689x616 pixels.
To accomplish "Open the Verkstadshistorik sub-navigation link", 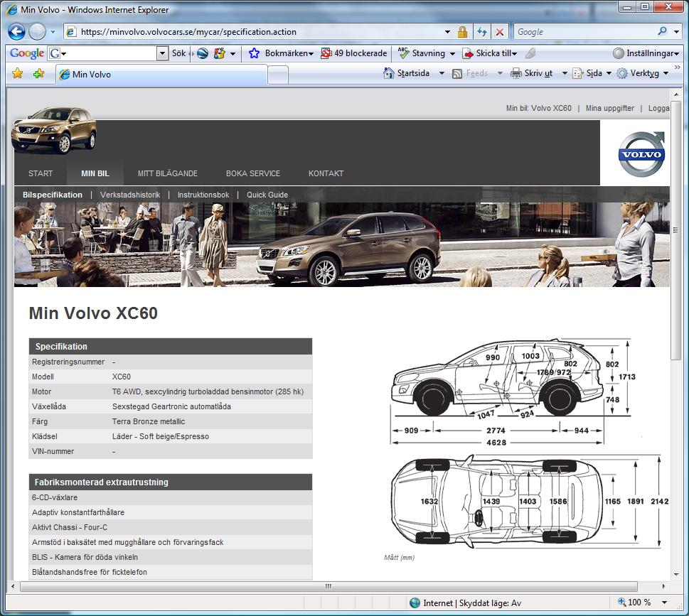I will click(130, 195).
